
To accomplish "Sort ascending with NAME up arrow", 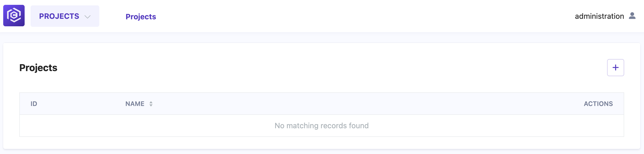I will coord(151,102).
